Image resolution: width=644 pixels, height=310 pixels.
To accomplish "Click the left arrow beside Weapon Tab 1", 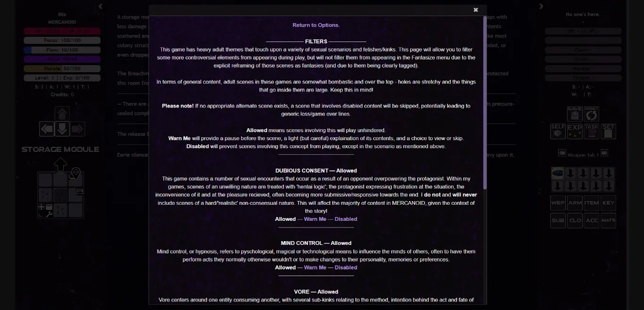I will click(x=562, y=153).
